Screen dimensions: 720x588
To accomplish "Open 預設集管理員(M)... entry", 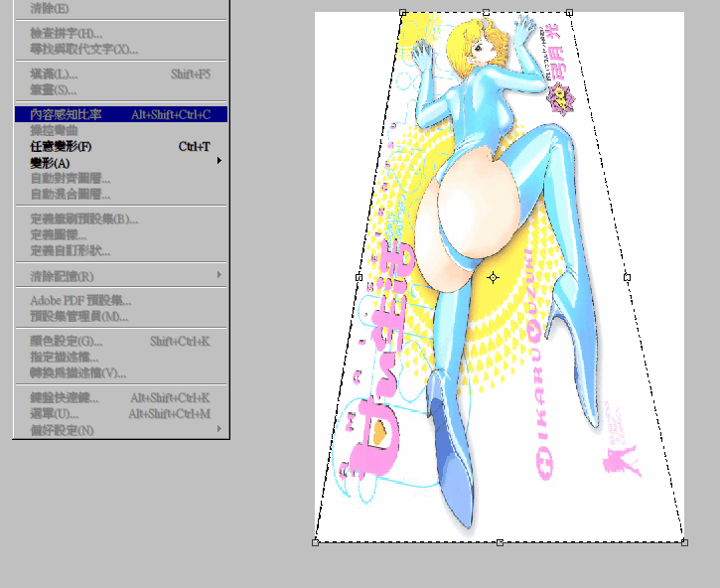I will (121, 317).
